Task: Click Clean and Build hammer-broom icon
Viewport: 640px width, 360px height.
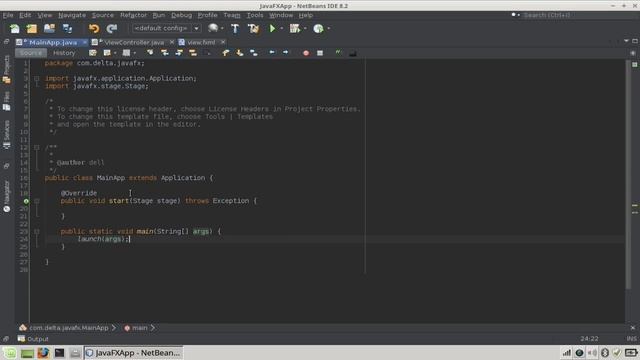Action: click(253, 28)
